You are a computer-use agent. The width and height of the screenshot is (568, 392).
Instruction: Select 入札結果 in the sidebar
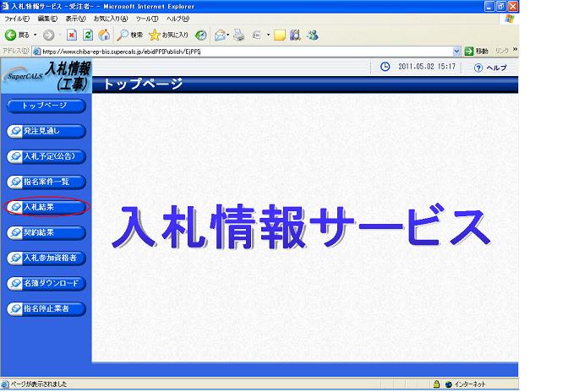[46, 207]
